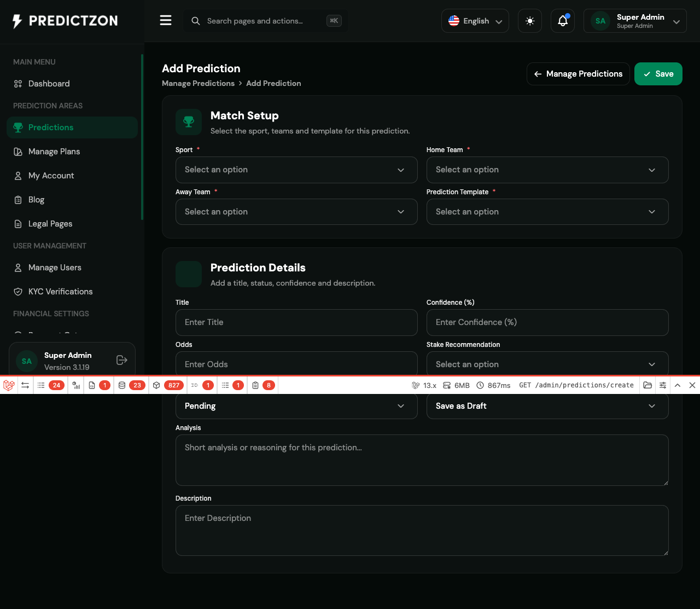Click the Add Prediction breadcrumb text

[273, 83]
